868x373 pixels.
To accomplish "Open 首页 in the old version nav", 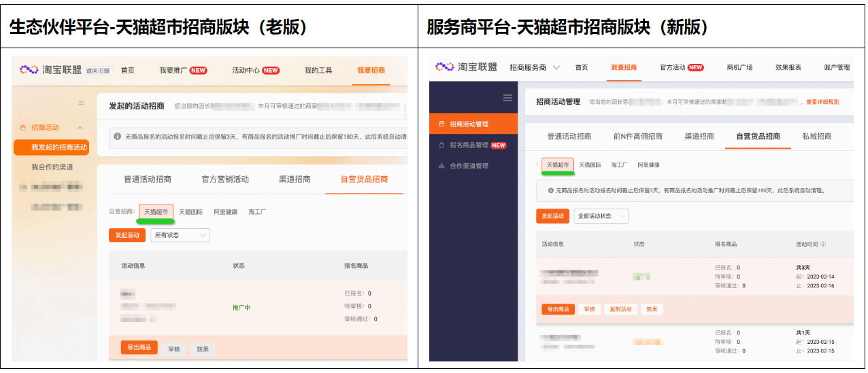I will point(127,70).
